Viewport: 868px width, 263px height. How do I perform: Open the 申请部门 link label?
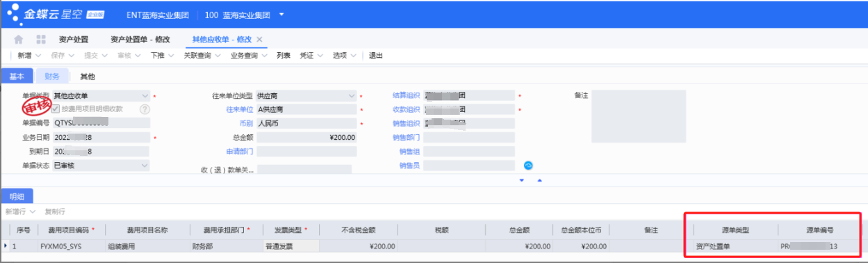240,151
